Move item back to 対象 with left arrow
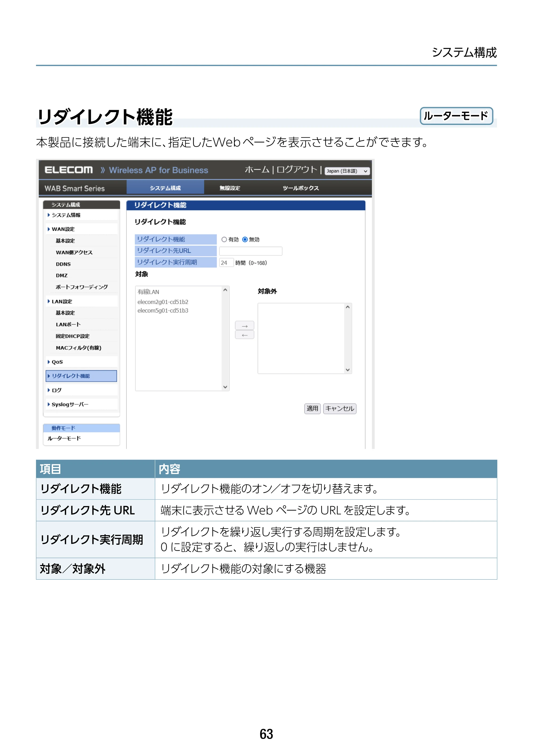The width and height of the screenshot is (533, 756). pyautogui.click(x=244, y=335)
